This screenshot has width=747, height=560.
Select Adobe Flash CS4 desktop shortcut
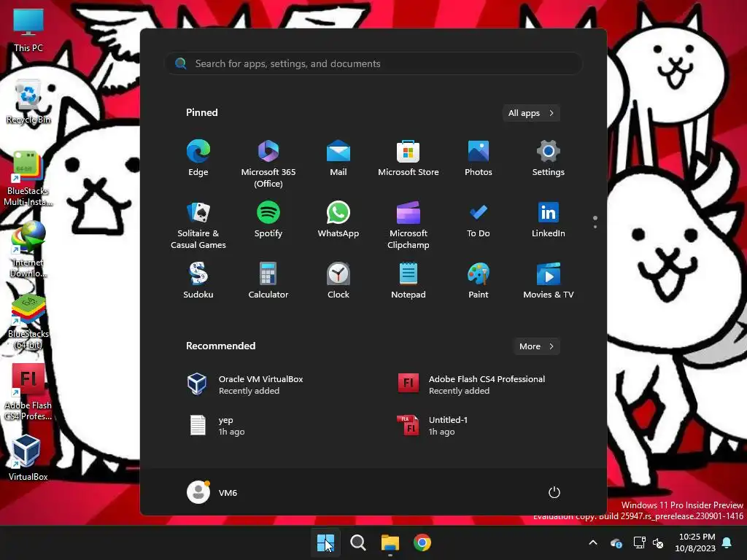28,392
